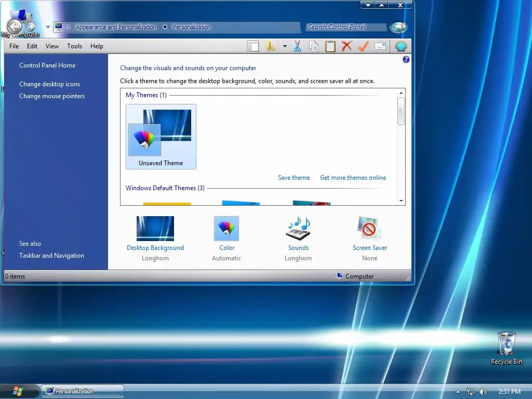Image resolution: width=532 pixels, height=399 pixels.
Task: Open Taskbar and Navigation link
Action: [51, 256]
